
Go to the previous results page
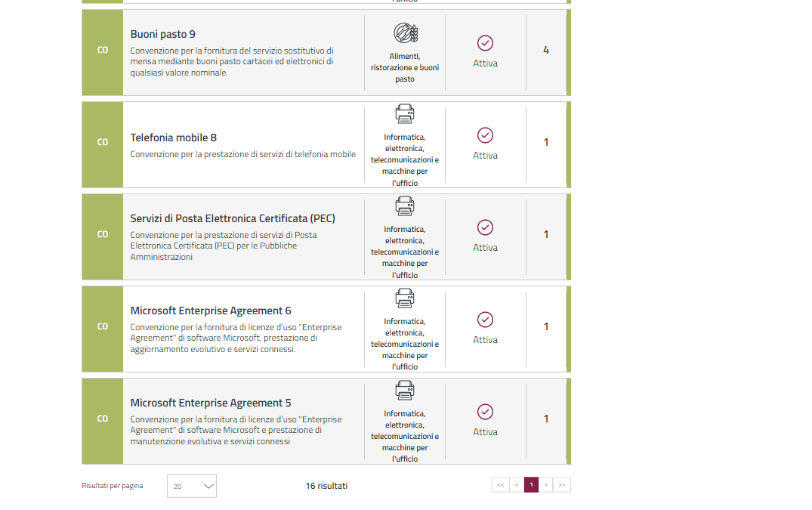click(x=517, y=485)
